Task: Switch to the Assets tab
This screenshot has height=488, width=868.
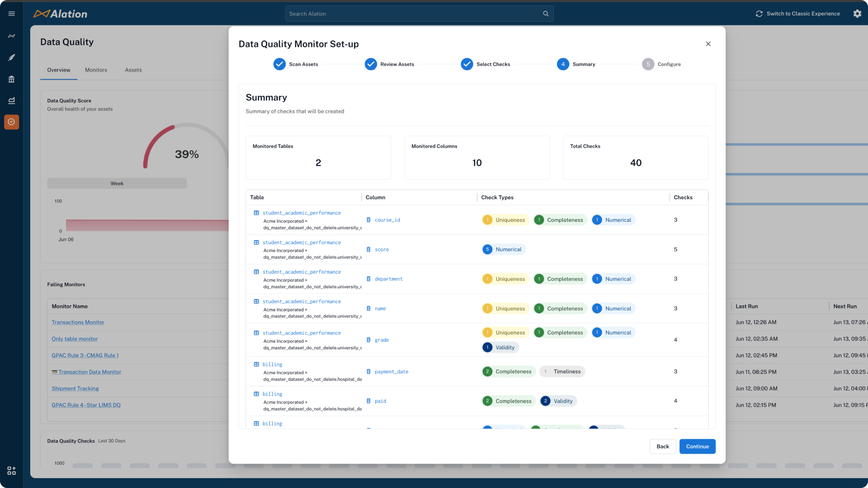Action: click(x=133, y=70)
